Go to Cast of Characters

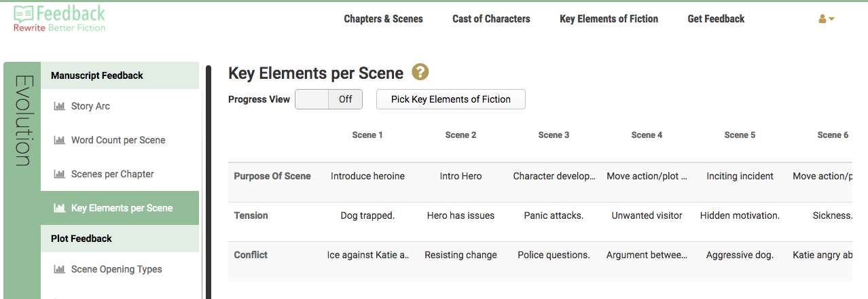(491, 19)
